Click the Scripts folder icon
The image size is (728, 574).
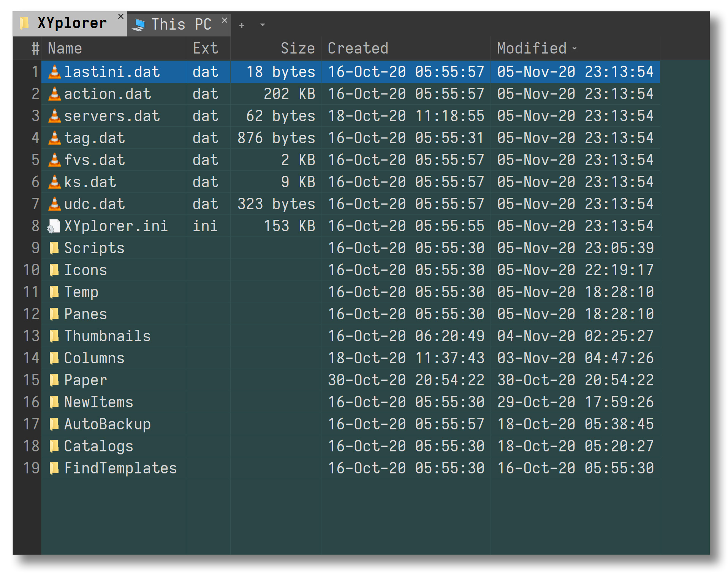point(54,248)
